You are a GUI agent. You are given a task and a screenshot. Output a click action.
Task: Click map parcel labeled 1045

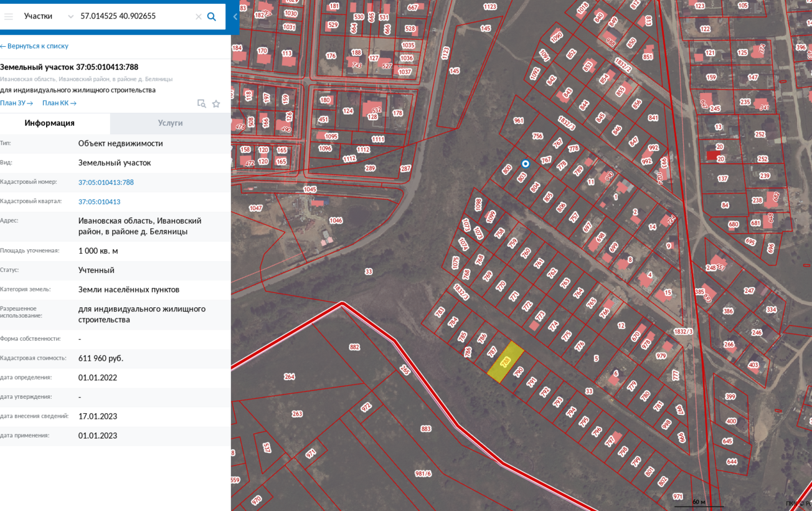309,189
